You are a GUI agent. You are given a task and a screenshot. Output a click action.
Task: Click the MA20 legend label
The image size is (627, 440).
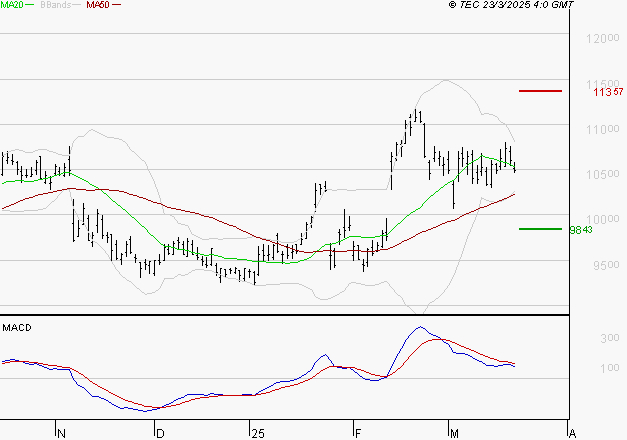(x=12, y=5)
